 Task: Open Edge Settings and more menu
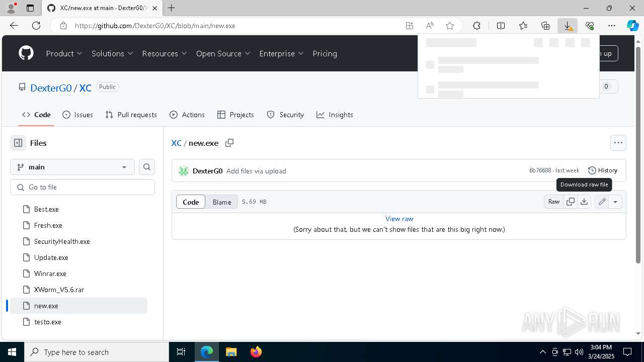click(x=612, y=26)
